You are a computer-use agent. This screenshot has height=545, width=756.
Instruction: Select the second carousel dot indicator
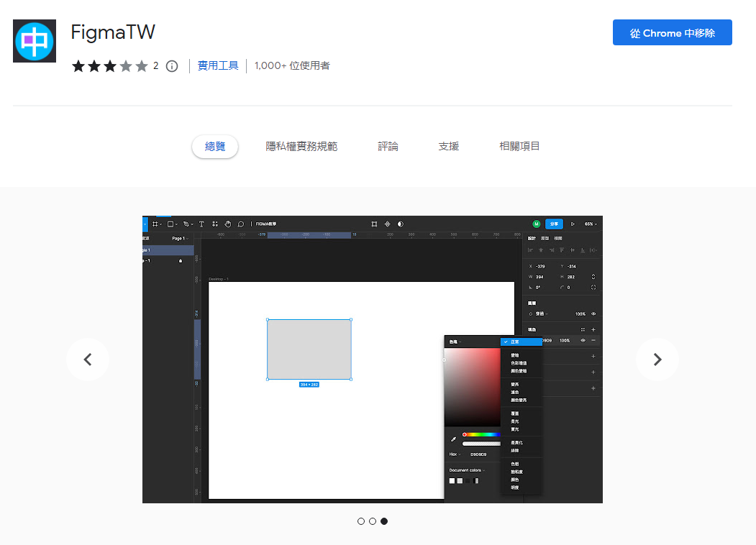click(373, 521)
